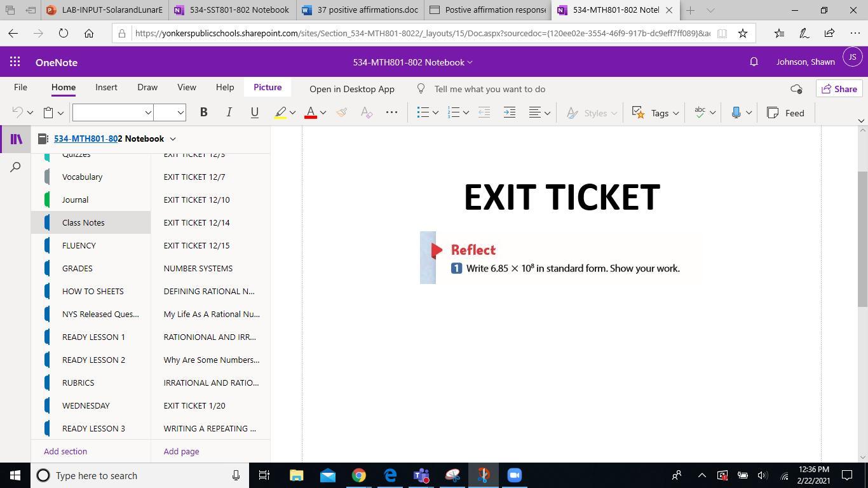Open the Journal section
The image size is (868, 488).
[75, 200]
